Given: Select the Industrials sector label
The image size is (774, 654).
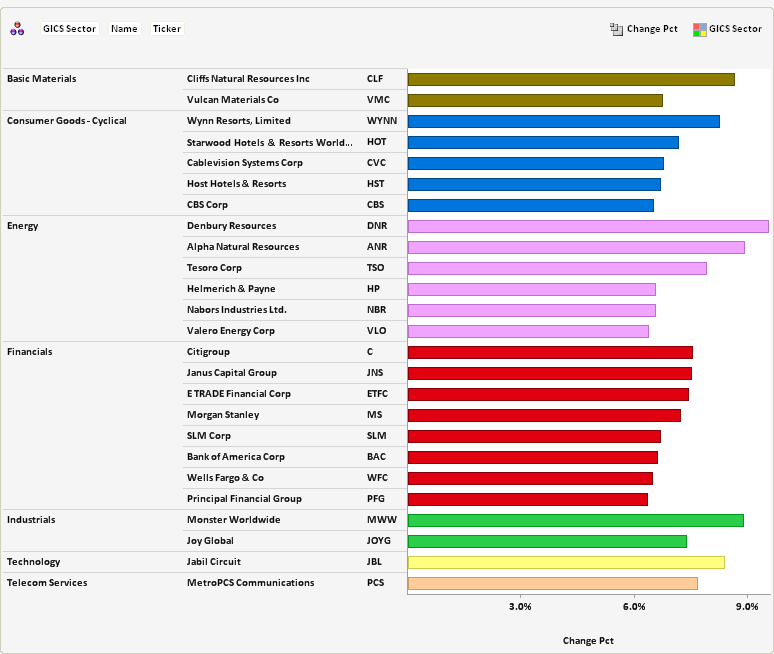Looking at the screenshot, I should click(31, 520).
